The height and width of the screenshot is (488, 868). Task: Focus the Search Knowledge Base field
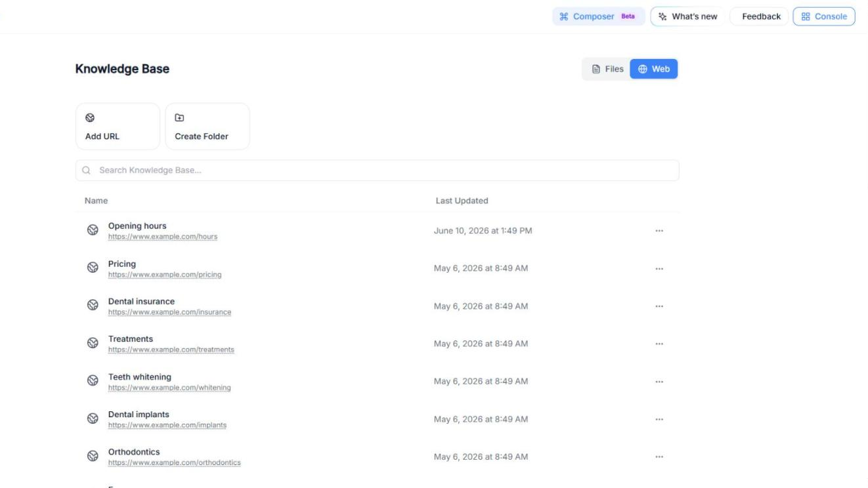(x=378, y=171)
